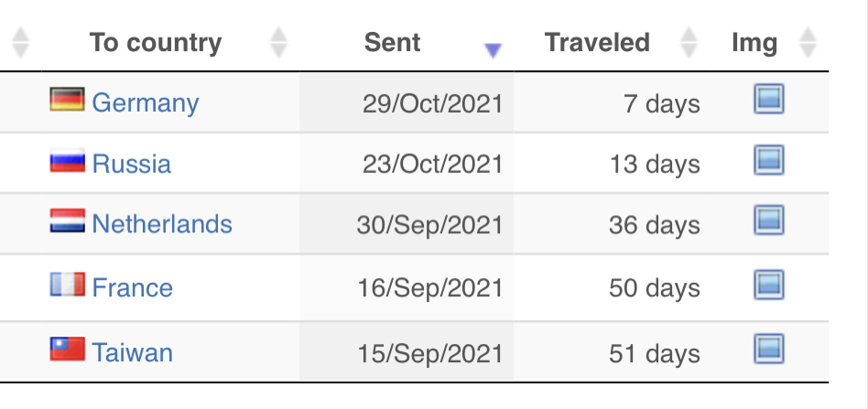Open the Netherlands country link
Viewport: 868px width, 409px height.
(x=162, y=223)
